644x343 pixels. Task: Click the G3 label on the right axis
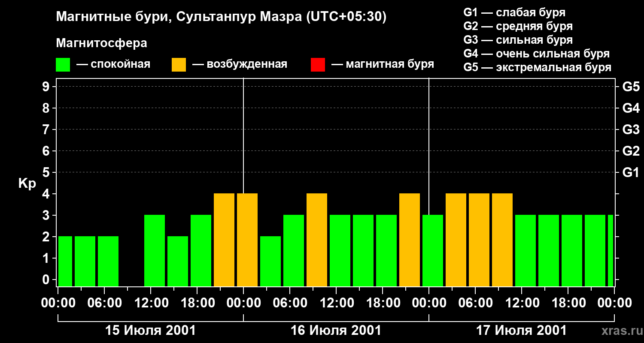631,130
